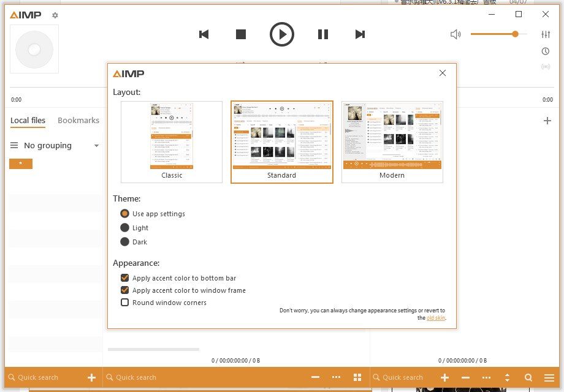The image size is (564, 392).
Task: Open the main menu hamburger at bottom right
Action: [549, 377]
